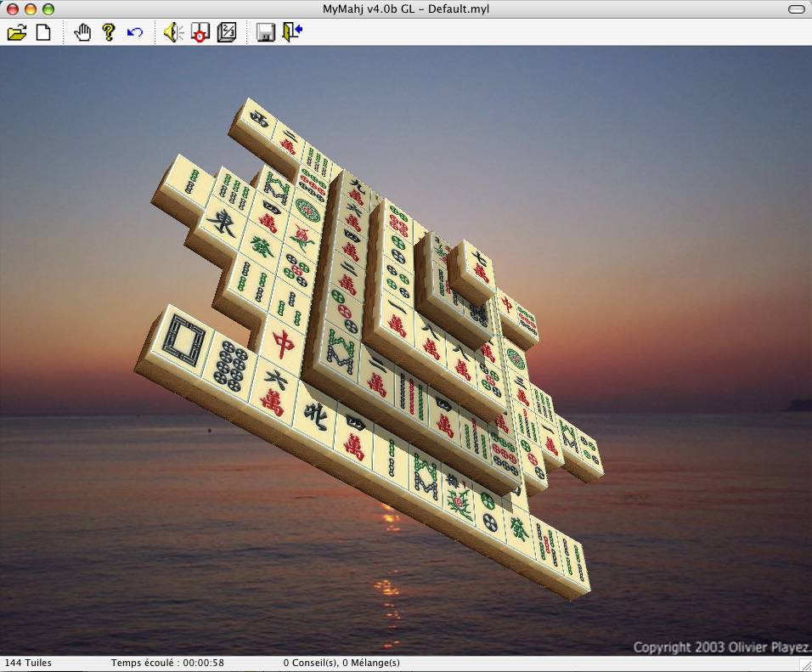The width and height of the screenshot is (812, 672).
Task: Mute the game sound via the speaker icon
Action: click(x=173, y=32)
